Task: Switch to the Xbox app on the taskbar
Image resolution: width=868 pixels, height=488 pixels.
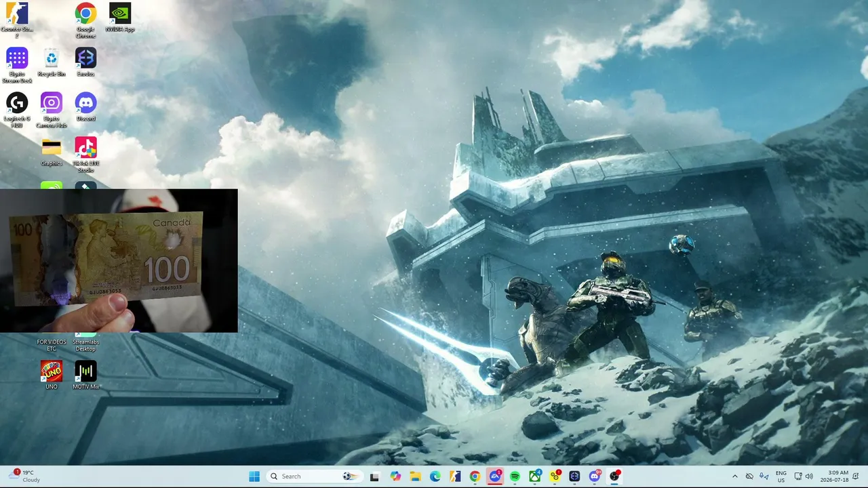Action: pyautogui.click(x=535, y=476)
